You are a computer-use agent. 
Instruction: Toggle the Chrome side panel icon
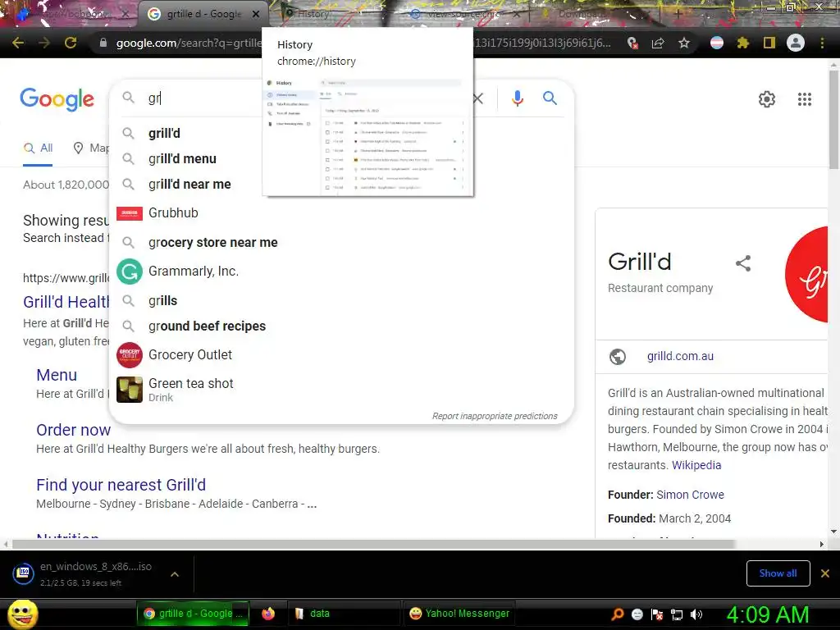coord(769,43)
